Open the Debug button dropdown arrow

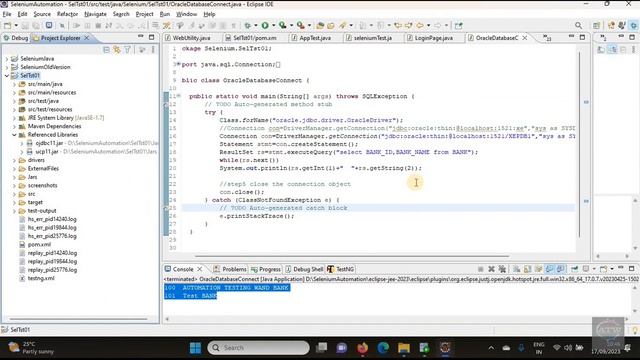(256, 25)
